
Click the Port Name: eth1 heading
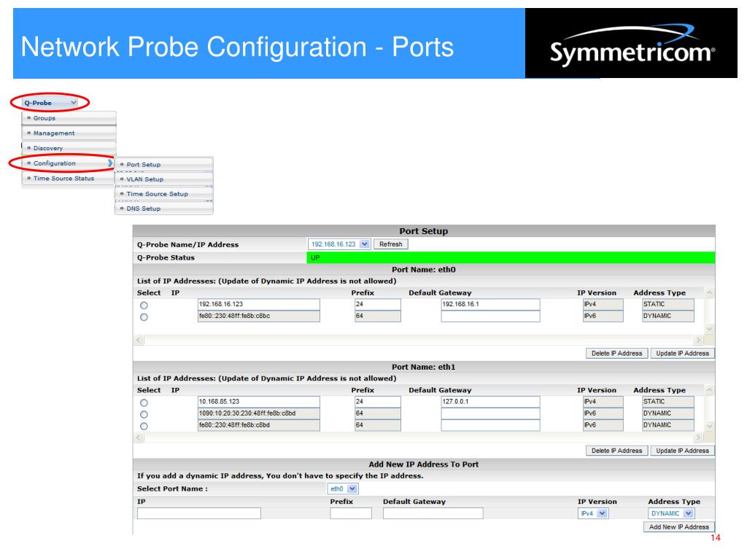[424, 367]
